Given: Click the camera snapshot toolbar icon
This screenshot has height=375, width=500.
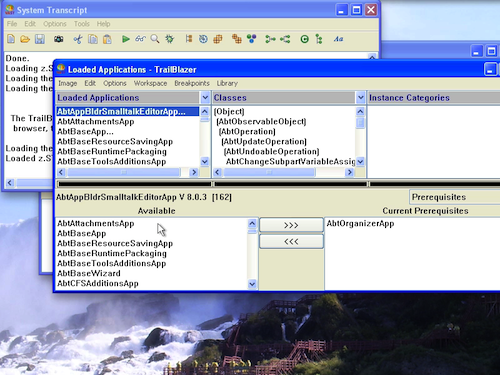Looking at the screenshot, I should pyautogui.click(x=59, y=39).
